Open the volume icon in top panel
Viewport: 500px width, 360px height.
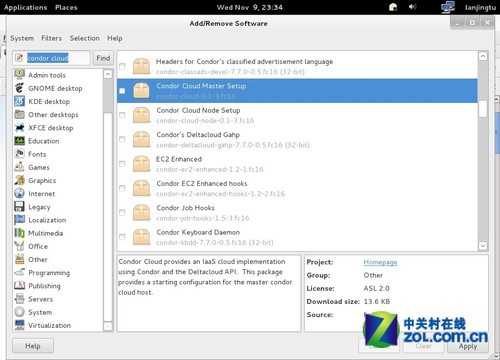tap(413, 7)
